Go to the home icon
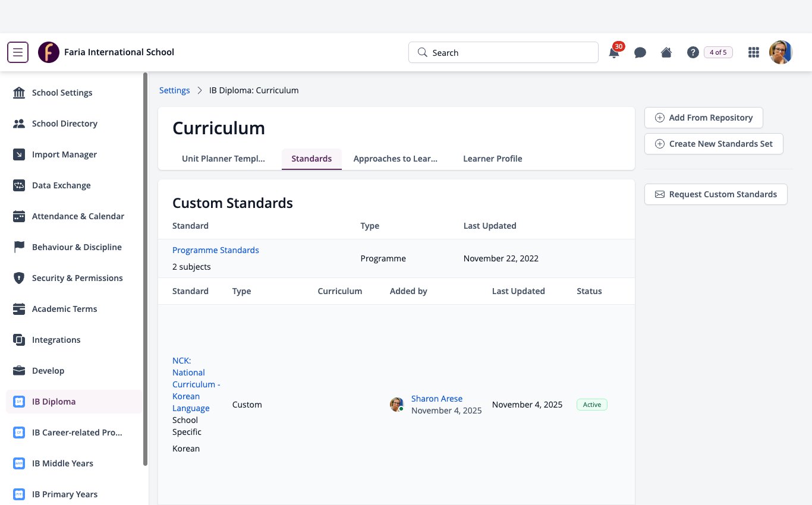This screenshot has width=812, height=505. tap(666, 52)
